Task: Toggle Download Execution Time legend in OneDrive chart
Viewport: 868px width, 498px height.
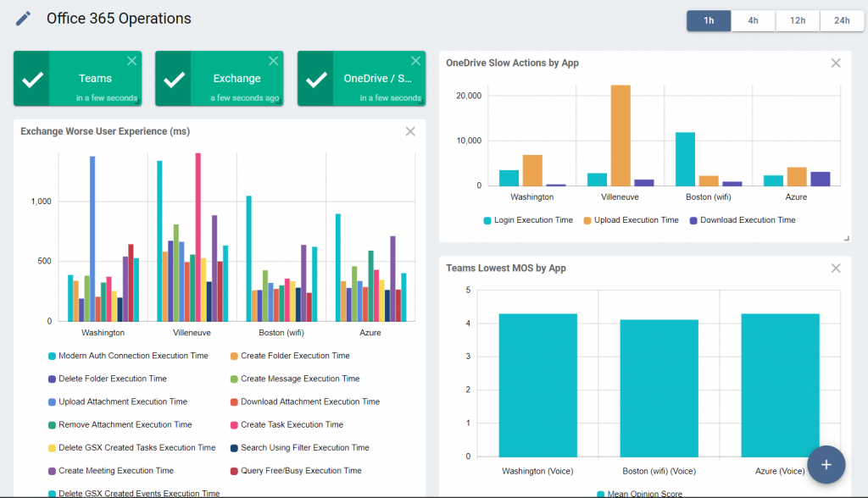Action: 743,220
